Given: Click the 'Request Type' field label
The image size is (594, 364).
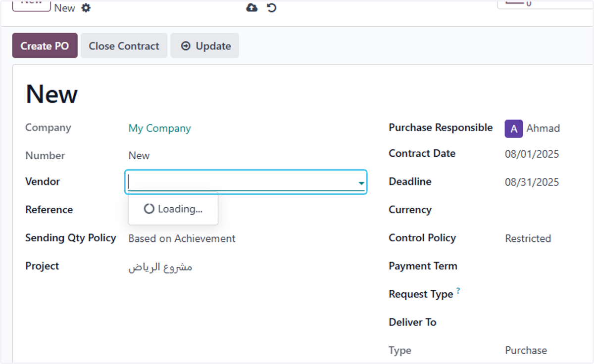Looking at the screenshot, I should click(x=421, y=294).
